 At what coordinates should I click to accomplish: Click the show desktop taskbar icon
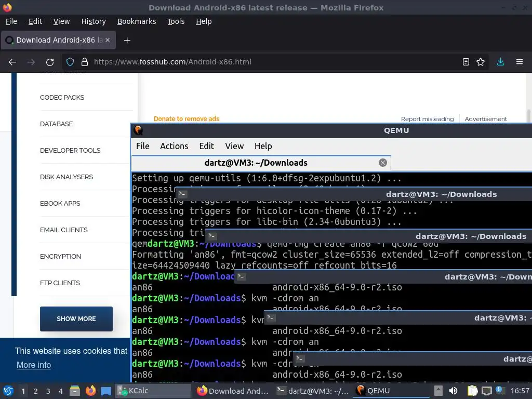106,391
